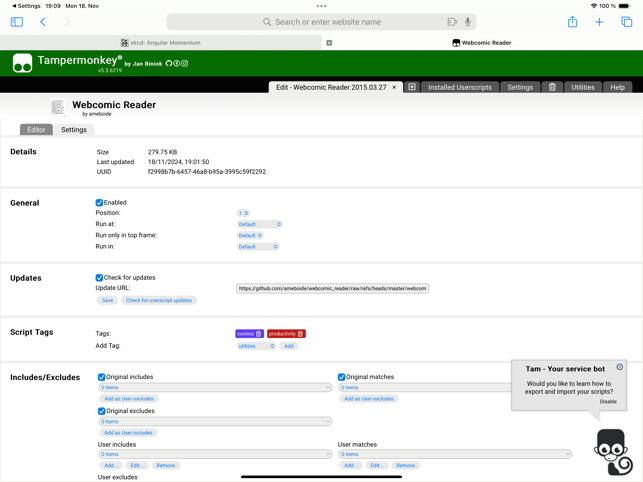
Task: Open the Help tab
Action: (617, 87)
